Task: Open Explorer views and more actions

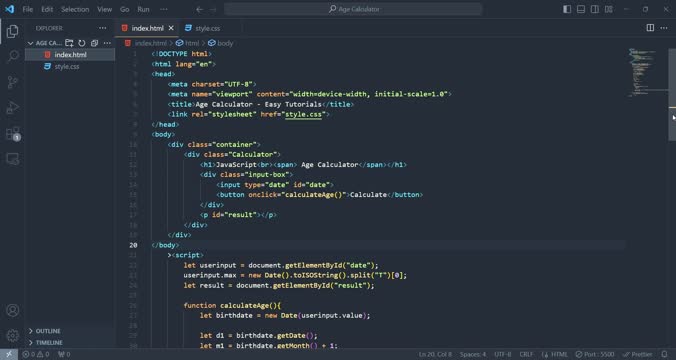Action: point(103,28)
